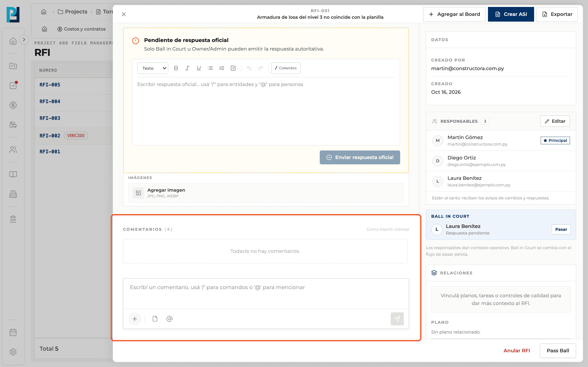Screen dimensions: 588x367
Task: Click the comment text field
Action: 266,293
